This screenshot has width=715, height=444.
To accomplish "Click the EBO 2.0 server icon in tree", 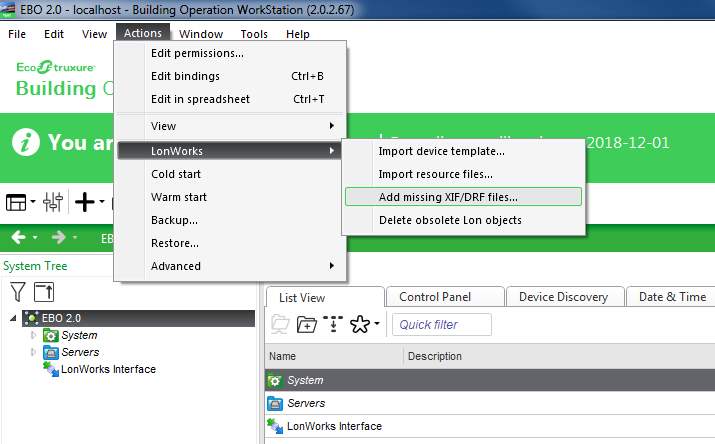I will coord(31,318).
